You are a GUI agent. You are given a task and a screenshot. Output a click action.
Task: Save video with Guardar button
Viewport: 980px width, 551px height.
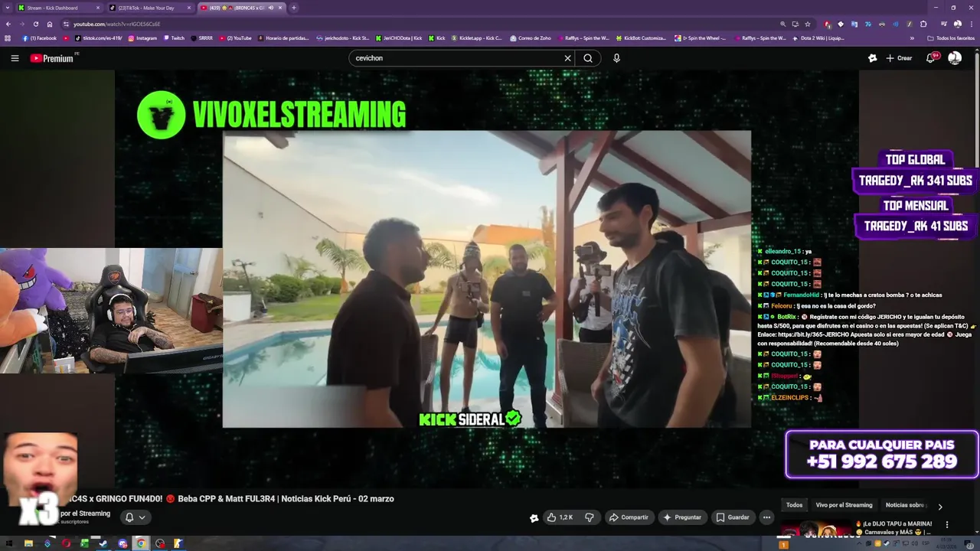click(733, 517)
